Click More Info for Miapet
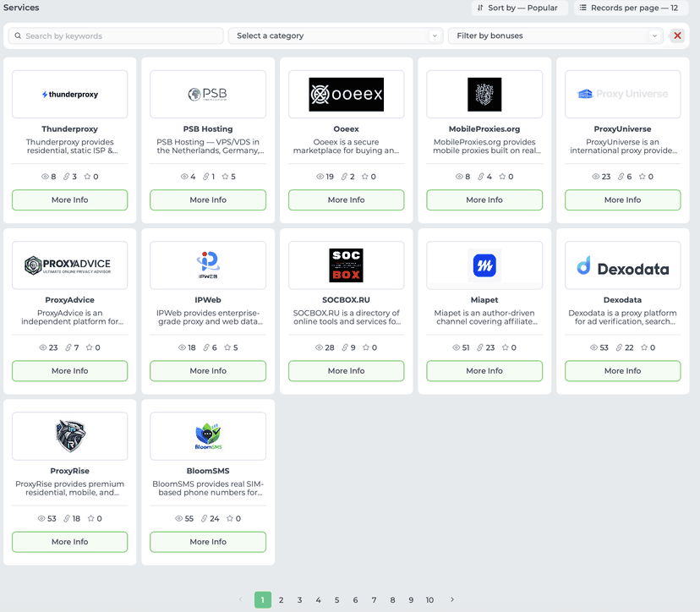Screen dimensions: 700x612 point(484,371)
